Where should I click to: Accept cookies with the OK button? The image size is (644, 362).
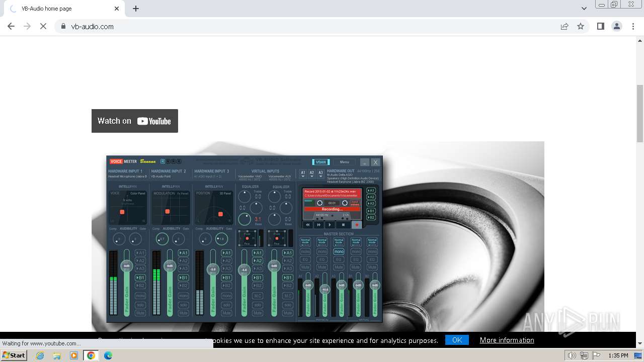click(x=457, y=340)
